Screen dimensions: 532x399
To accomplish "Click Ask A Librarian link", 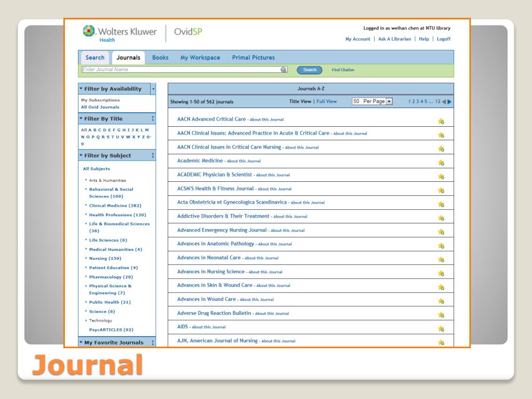I will click(395, 39).
